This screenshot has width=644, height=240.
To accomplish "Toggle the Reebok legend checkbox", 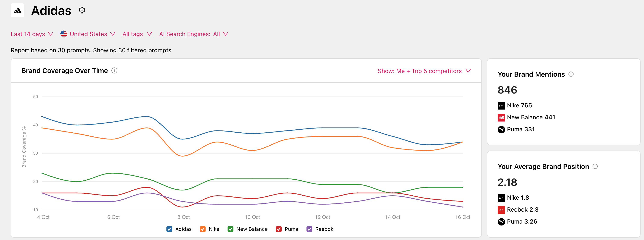I will click(x=309, y=229).
